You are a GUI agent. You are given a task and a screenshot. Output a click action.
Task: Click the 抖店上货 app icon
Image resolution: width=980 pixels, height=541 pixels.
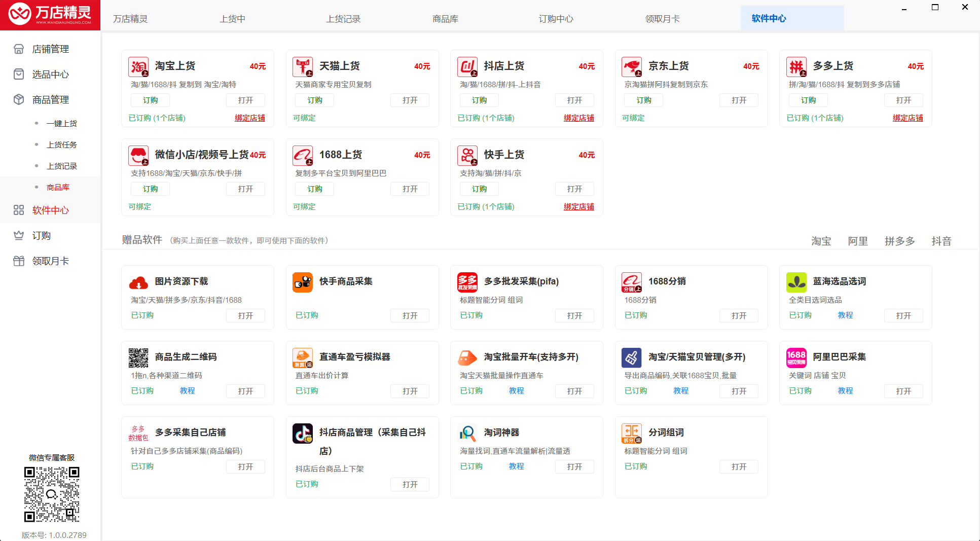[x=467, y=67]
